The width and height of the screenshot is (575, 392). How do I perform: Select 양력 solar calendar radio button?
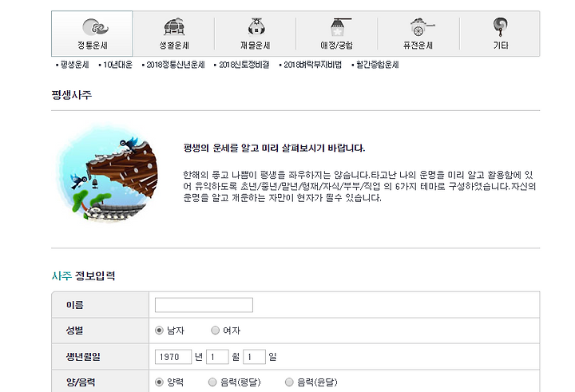click(x=159, y=382)
